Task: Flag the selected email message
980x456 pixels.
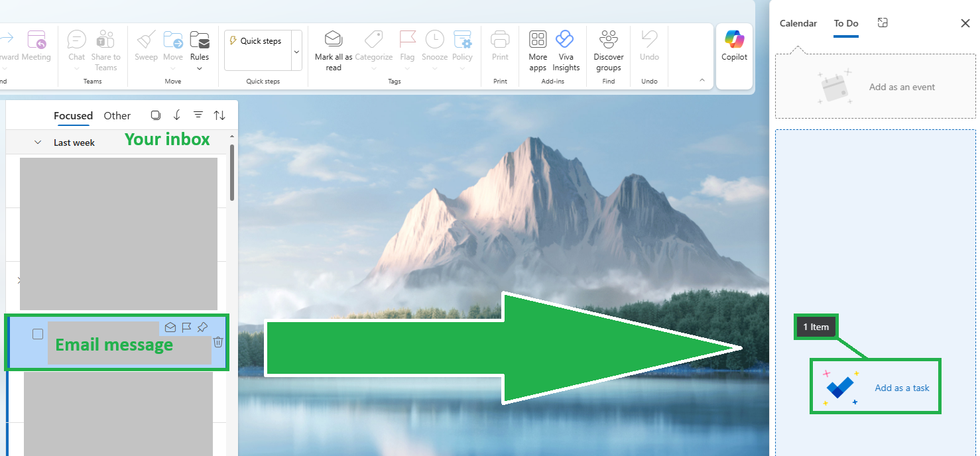Action: tap(186, 327)
